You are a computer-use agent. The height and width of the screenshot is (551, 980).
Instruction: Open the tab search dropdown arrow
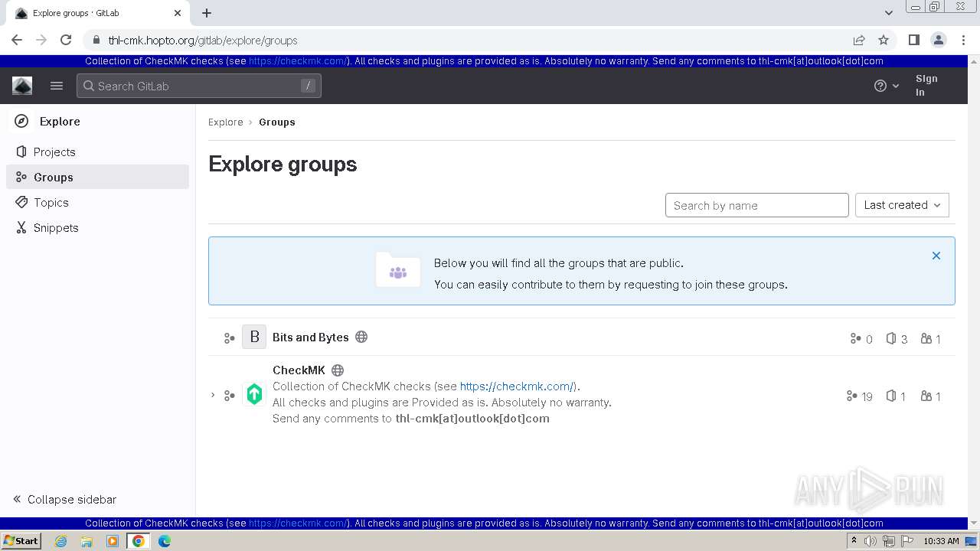[x=889, y=13]
